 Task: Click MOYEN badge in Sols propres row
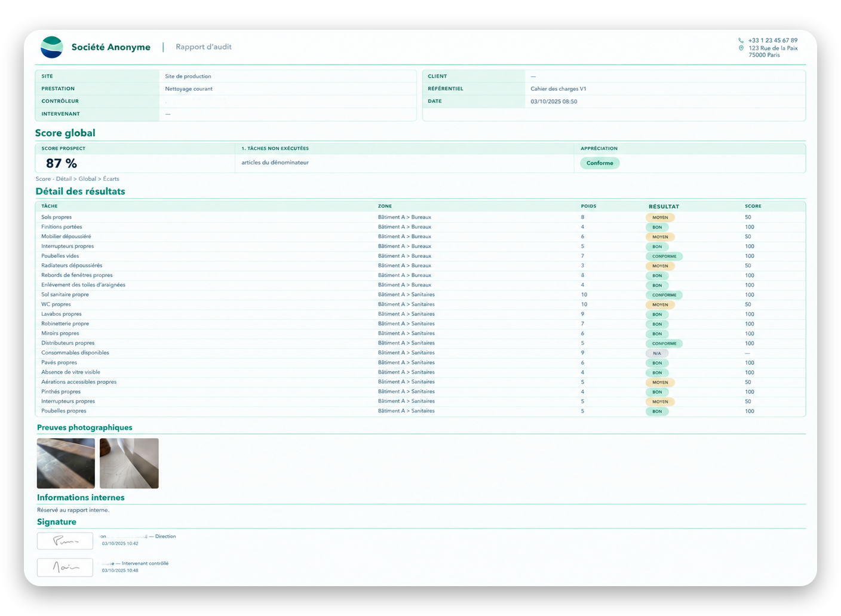coord(660,217)
